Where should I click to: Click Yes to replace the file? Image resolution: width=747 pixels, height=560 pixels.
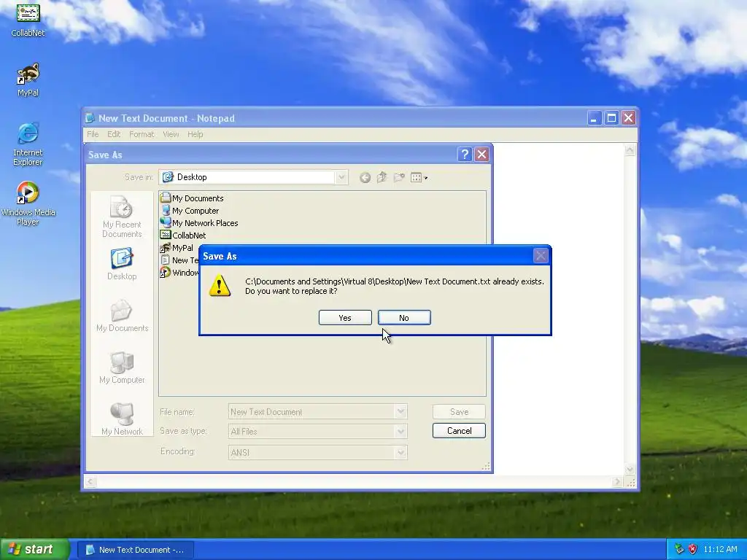(x=345, y=318)
